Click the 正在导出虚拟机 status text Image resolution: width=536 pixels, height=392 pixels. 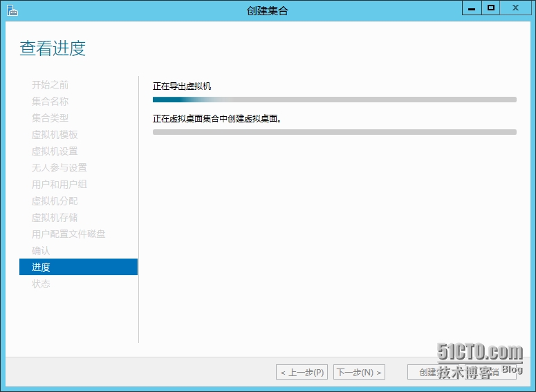click(x=182, y=86)
